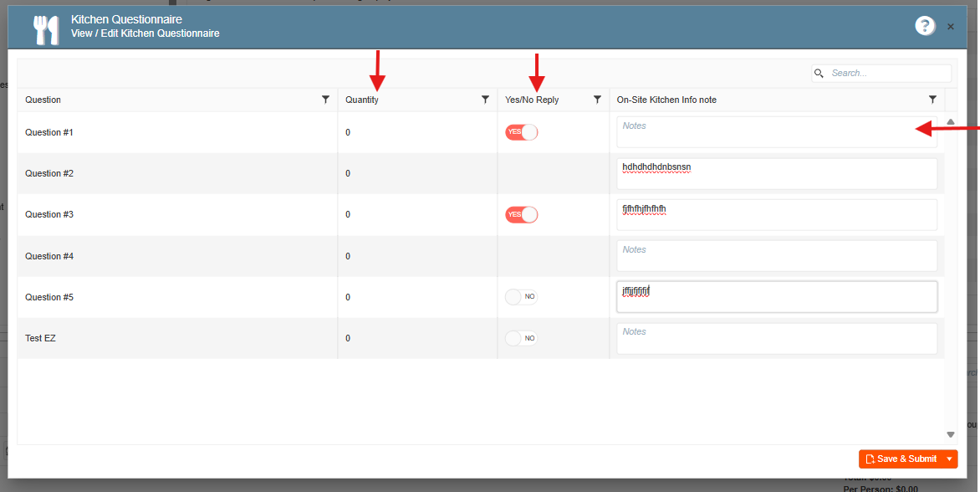The width and height of the screenshot is (980, 492).
Task: Click the notes field containing fjfhfhjfhfhfh
Action: click(777, 214)
